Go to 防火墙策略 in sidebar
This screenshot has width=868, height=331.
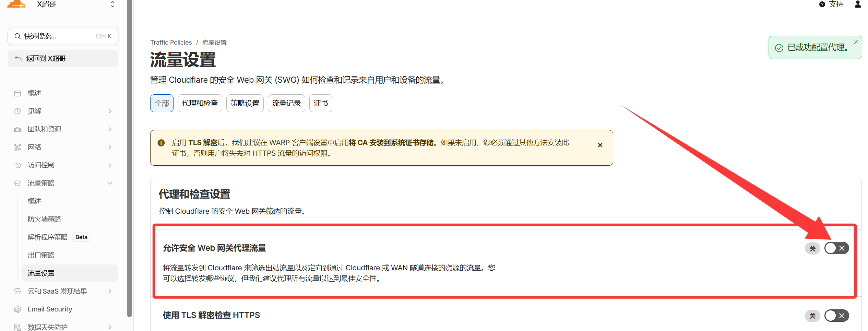[x=44, y=219]
